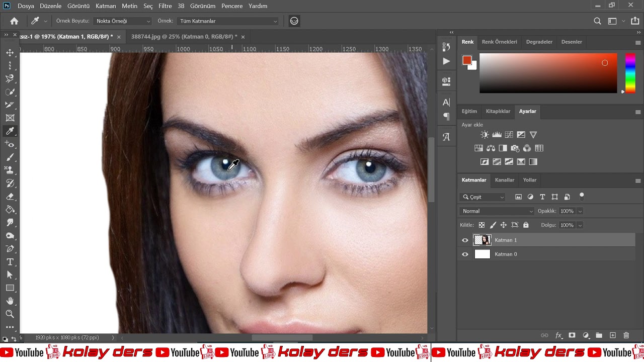Screen dimensions: 644x362
Task: Add a Hue/Saturation adjustment
Action: click(478, 148)
